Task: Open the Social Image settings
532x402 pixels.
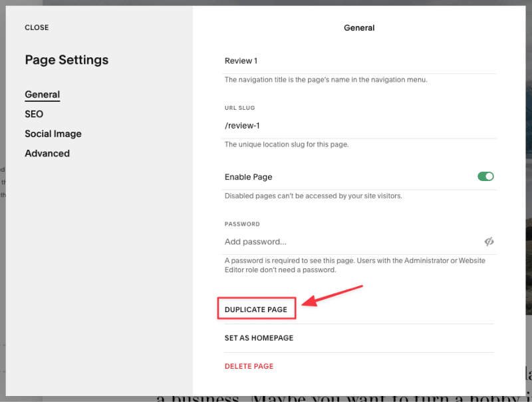Action: (x=53, y=134)
